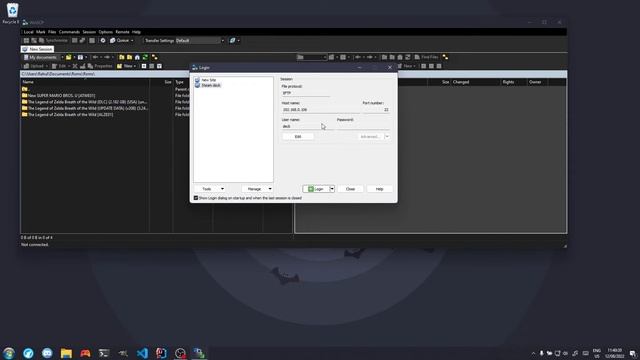Click the Password field
Image resolution: width=640 pixels, height=360 pixels.
(x=363, y=127)
